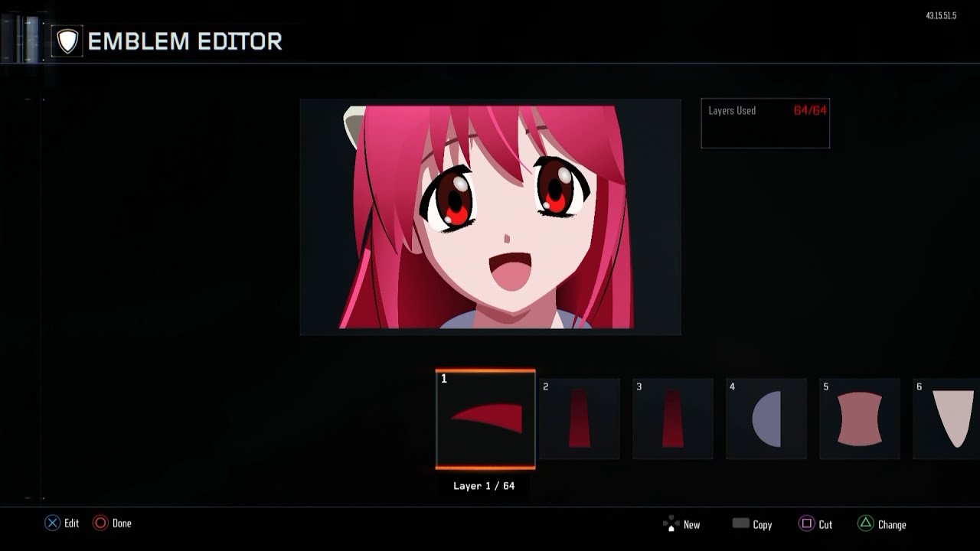This screenshot has height=551, width=980.
Task: Select layer 6 white shield-shape thumbnail
Action: tap(946, 419)
